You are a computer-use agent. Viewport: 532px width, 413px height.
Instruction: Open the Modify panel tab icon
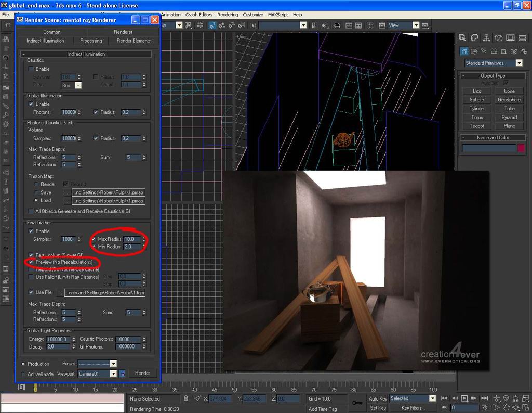tap(474, 38)
